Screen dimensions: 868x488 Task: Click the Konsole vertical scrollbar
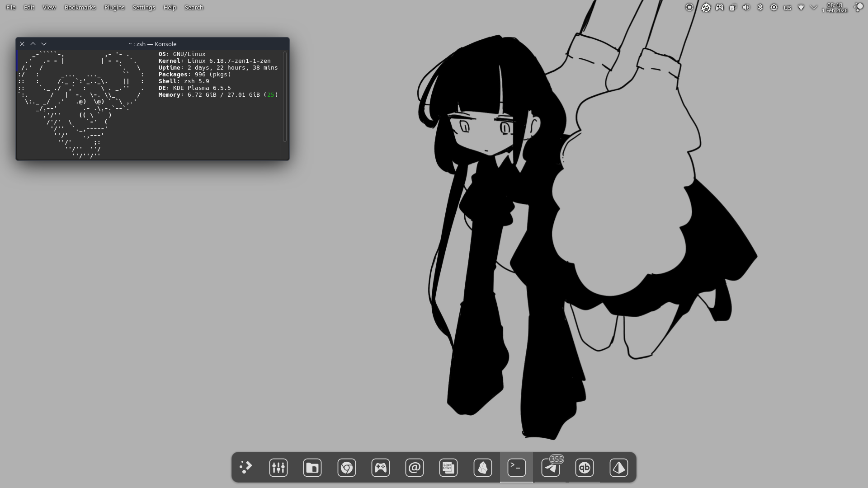(x=285, y=97)
